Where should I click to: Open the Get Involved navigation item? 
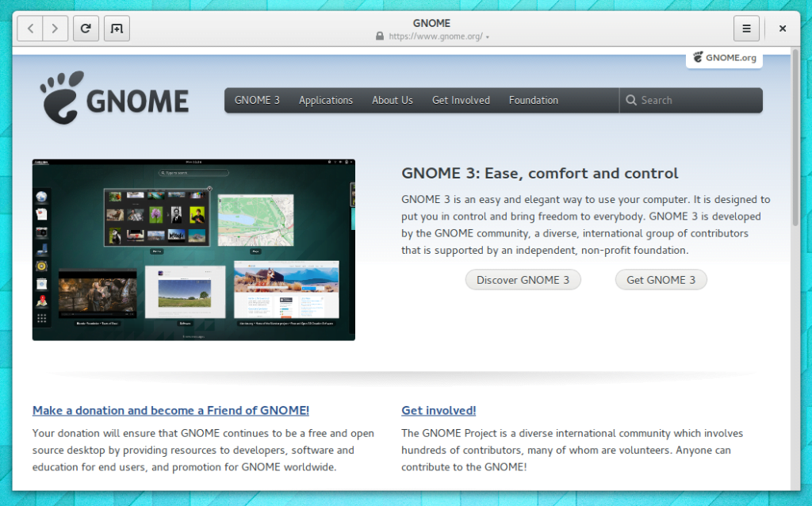tap(461, 101)
